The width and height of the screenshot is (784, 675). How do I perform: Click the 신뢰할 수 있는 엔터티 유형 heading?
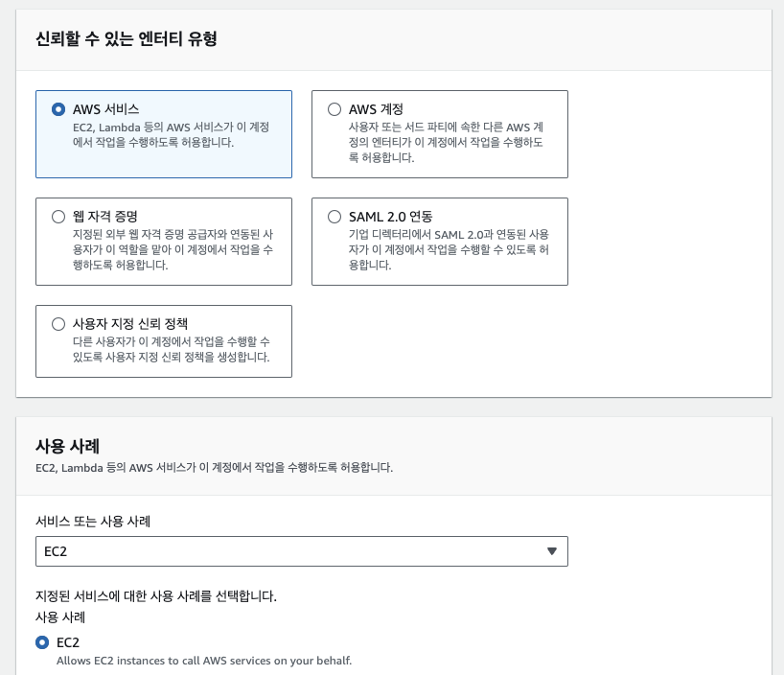coord(127,38)
